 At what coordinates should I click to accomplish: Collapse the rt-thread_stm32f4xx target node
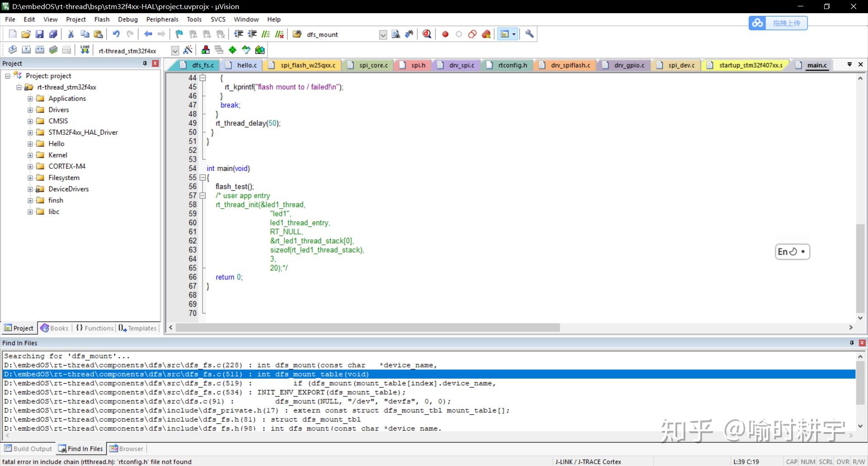[19, 87]
